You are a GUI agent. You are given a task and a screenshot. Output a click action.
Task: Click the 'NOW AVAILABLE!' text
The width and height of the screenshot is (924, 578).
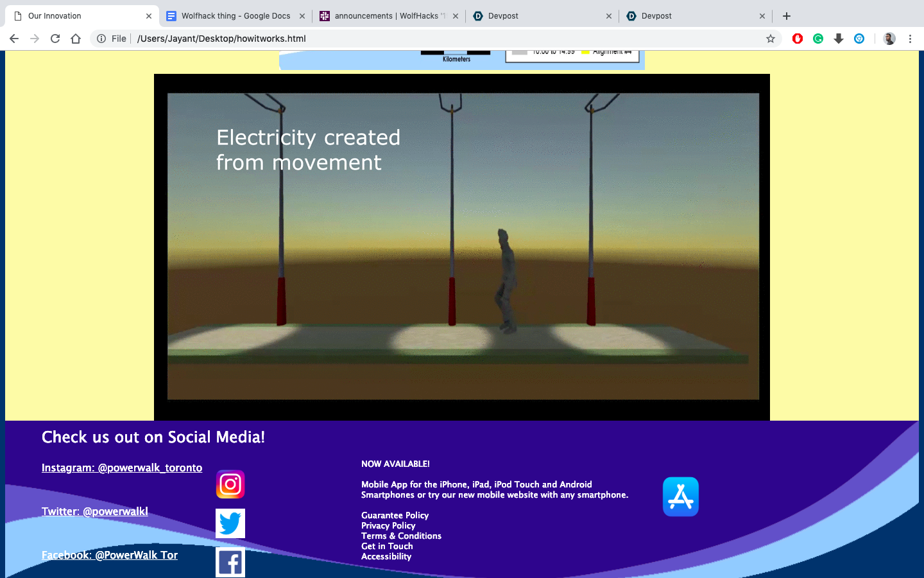coord(395,464)
